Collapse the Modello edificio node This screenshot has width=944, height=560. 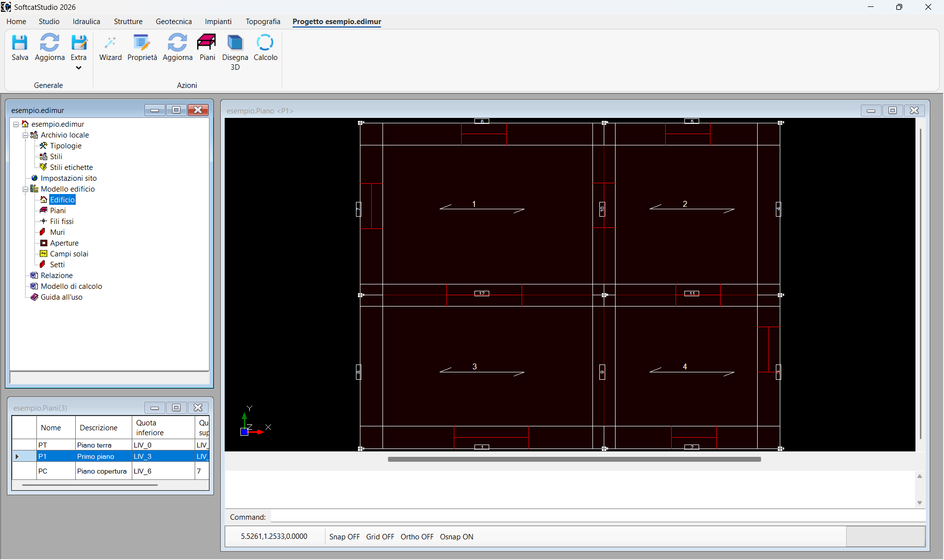[25, 189]
